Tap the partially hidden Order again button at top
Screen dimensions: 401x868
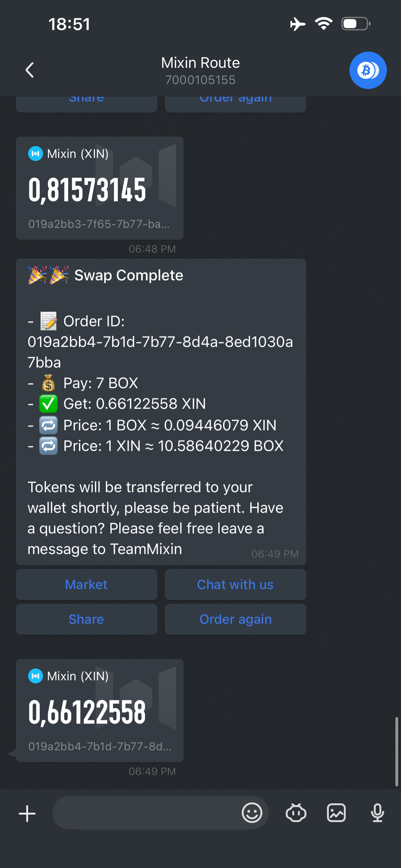click(x=235, y=103)
